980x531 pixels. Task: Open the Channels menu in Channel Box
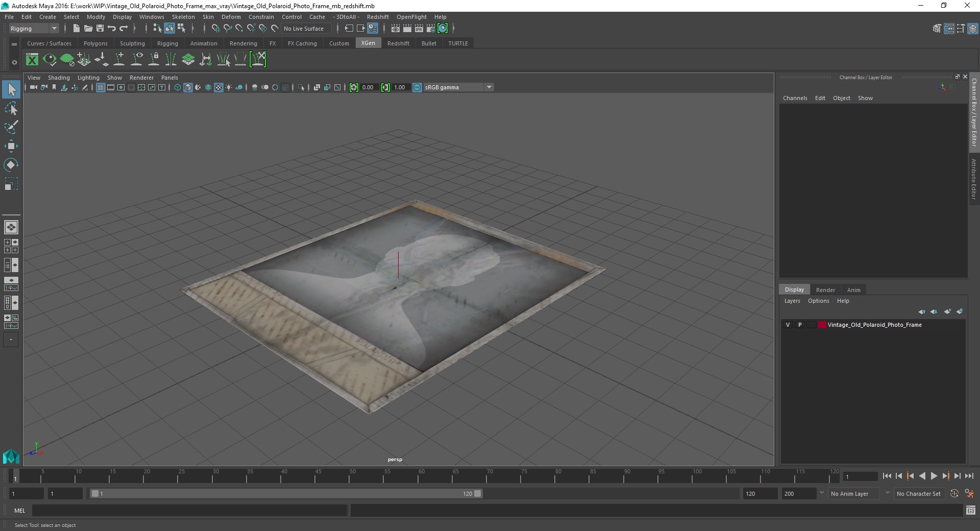point(795,98)
